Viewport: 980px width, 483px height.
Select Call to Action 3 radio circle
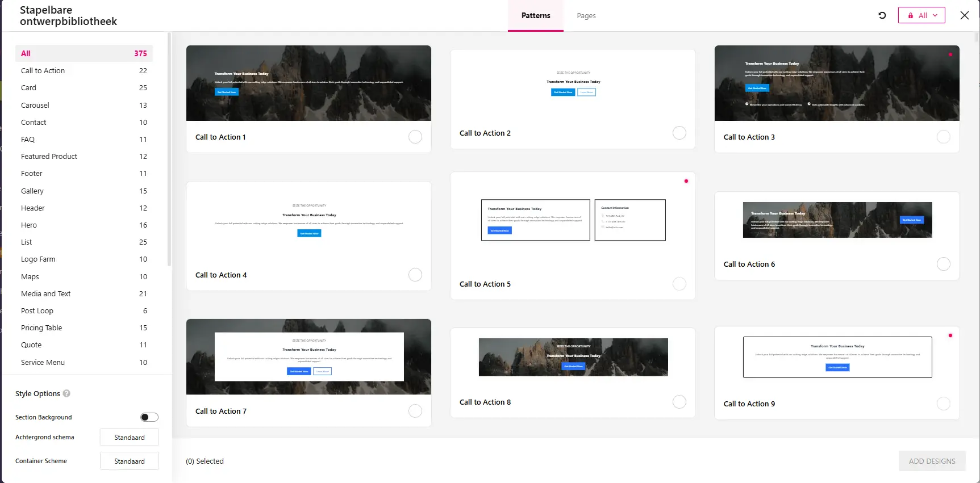click(x=944, y=137)
